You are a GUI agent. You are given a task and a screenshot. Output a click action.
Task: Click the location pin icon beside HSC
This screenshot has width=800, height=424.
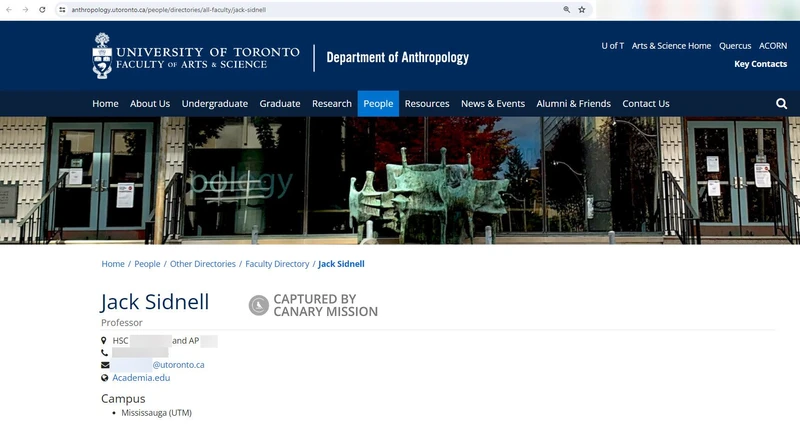click(104, 340)
